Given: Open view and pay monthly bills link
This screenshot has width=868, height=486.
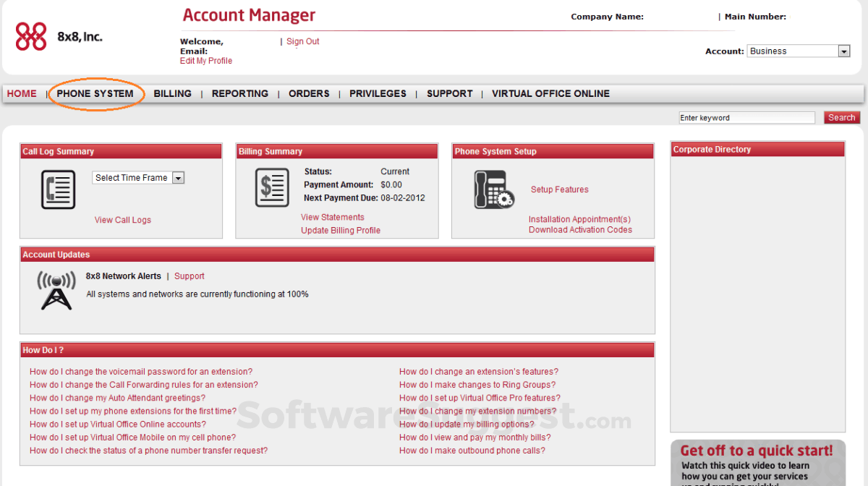Looking at the screenshot, I should click(475, 437).
